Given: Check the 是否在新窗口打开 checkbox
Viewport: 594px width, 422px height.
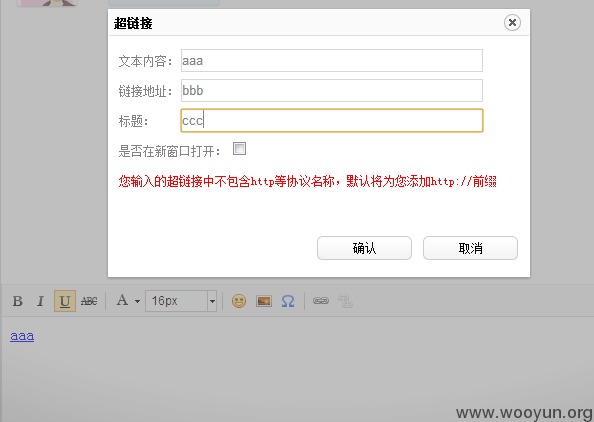Looking at the screenshot, I should click(239, 148).
